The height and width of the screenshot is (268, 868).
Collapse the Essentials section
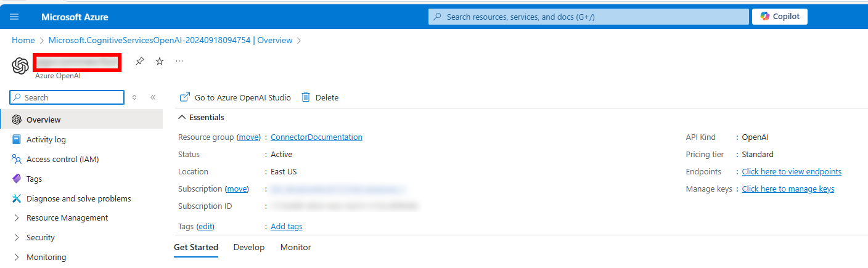point(201,117)
